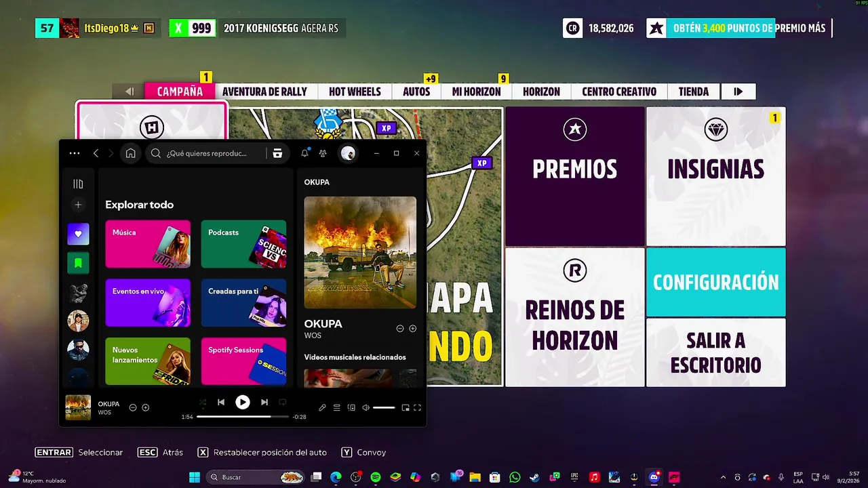Mute Spotify with the speaker icon

click(366, 407)
